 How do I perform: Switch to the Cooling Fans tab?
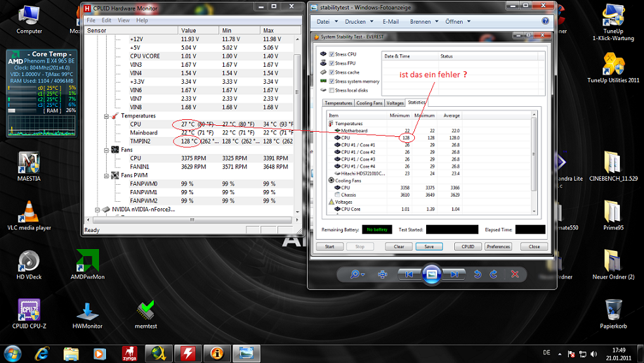point(369,103)
